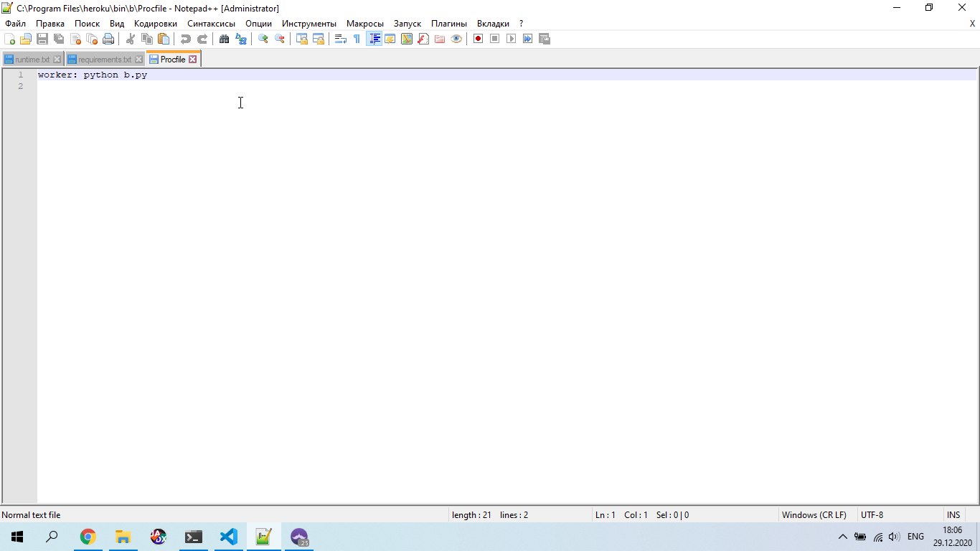This screenshot has width=980, height=551.
Task: Open Chrome from the taskbar
Action: 88,537
